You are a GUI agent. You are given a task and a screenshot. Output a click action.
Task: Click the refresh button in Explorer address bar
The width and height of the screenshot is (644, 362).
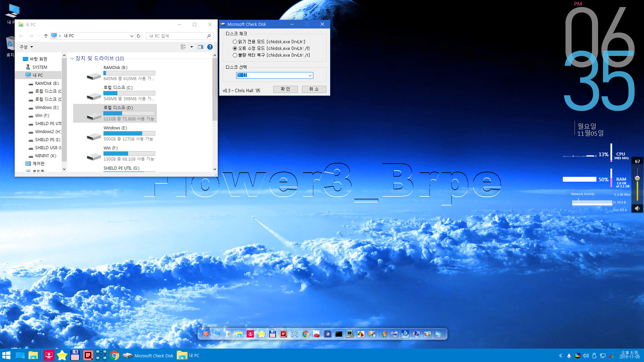click(139, 36)
